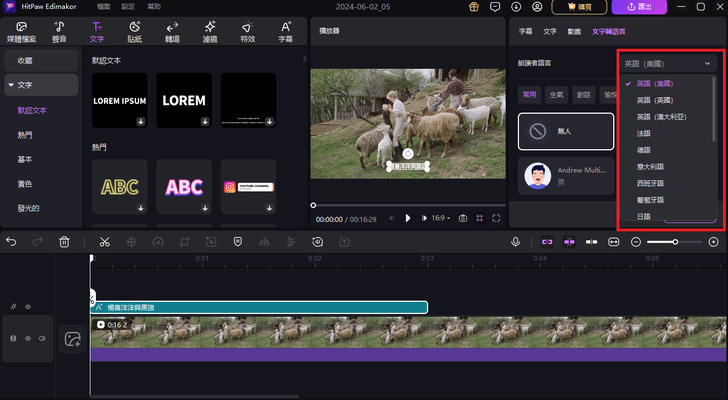Open the 貼紙 stickers tab
This screenshot has width=728, height=400.
[x=134, y=31]
